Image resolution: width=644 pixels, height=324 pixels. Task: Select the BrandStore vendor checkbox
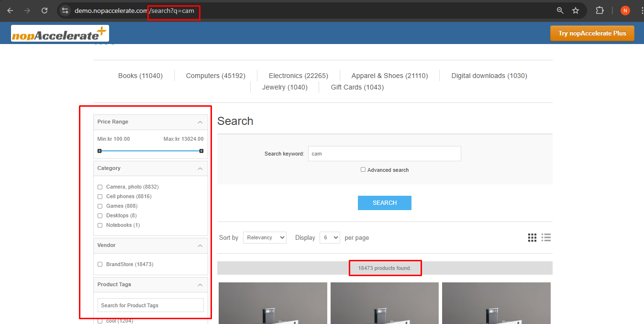coord(100,264)
